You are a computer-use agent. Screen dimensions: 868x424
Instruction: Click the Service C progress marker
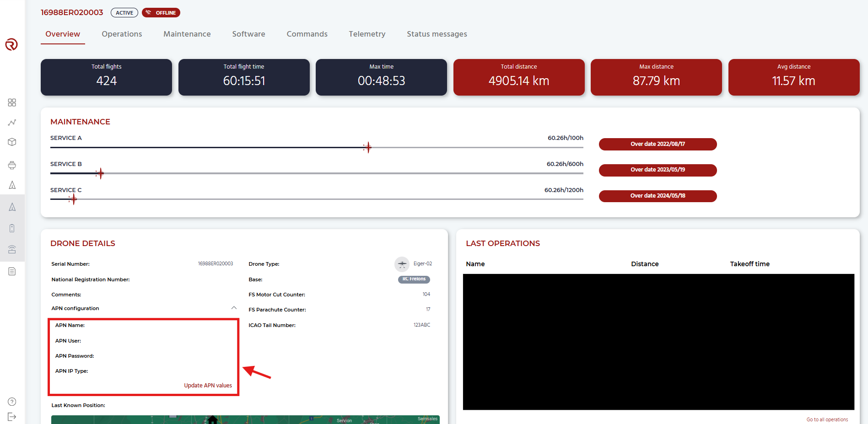click(73, 199)
